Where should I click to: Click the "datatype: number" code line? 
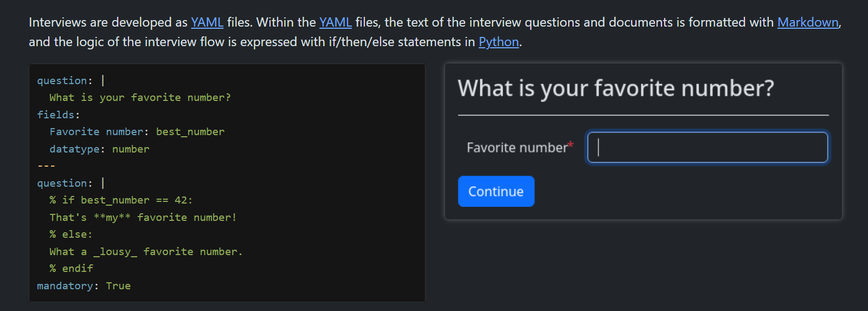click(99, 149)
